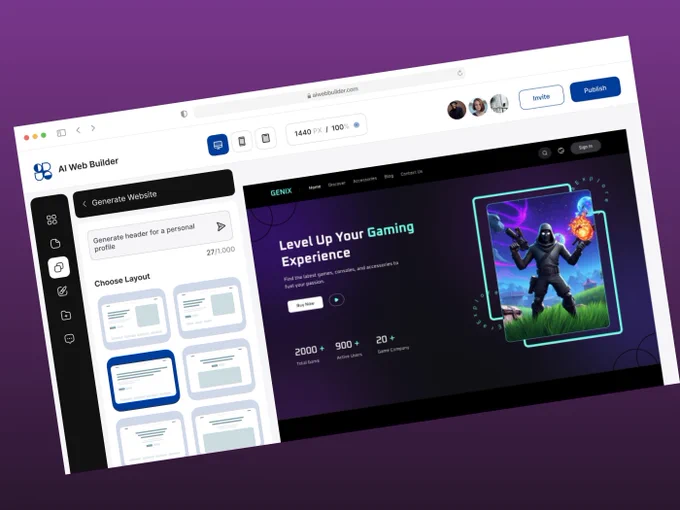Screen dimensions: 680x510
Task: Open the Accessories nav item in preview
Action: (x=365, y=180)
